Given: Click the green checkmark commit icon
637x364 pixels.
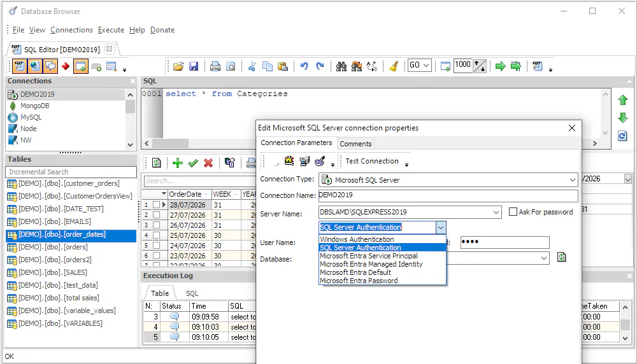Looking at the screenshot, I should (193, 163).
